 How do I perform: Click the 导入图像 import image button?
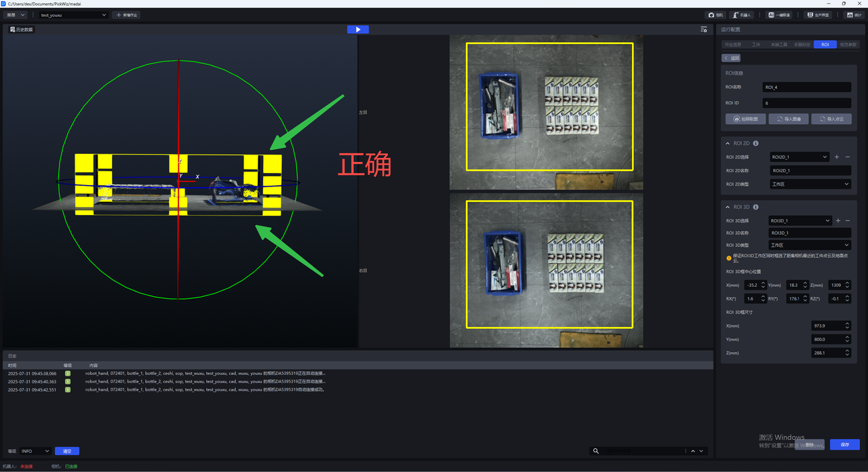[788, 119]
